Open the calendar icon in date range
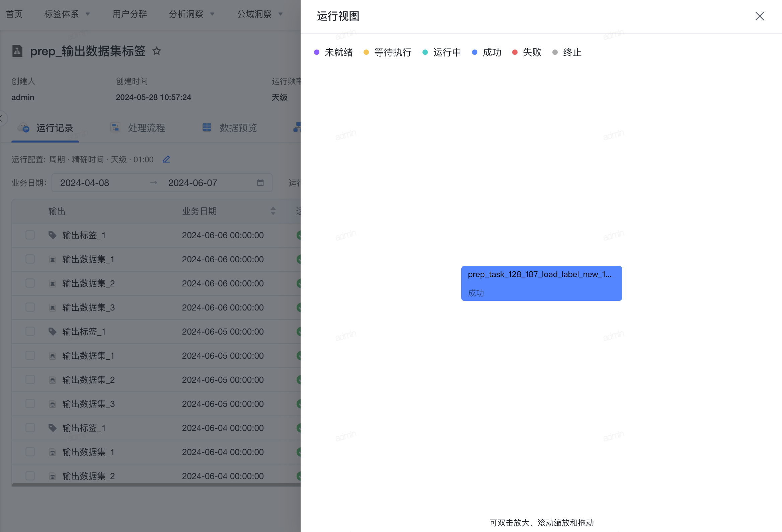782x532 pixels. pyautogui.click(x=260, y=183)
